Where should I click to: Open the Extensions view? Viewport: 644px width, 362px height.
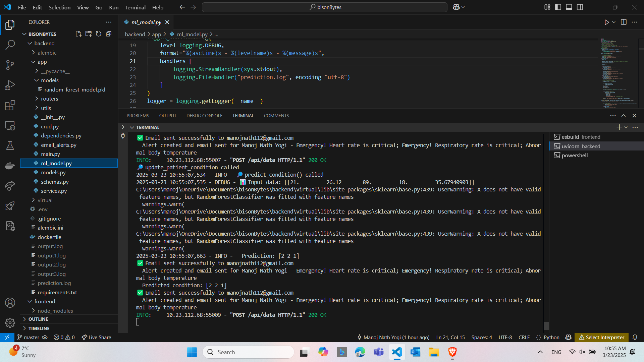point(10,105)
